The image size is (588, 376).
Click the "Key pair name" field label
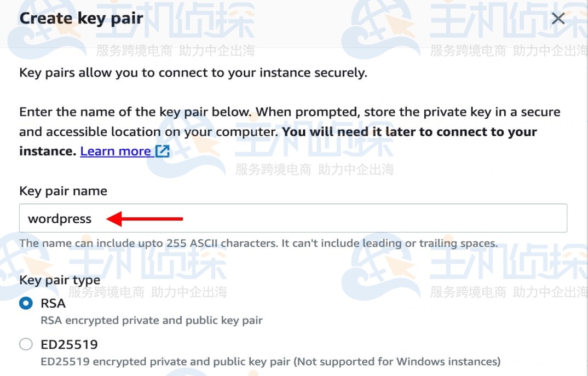point(63,191)
